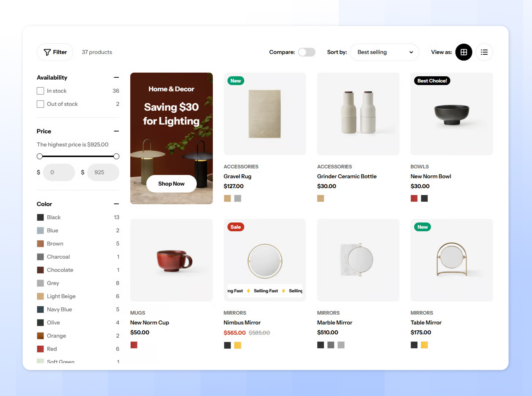Collapse the Availability filter section

pos(116,77)
